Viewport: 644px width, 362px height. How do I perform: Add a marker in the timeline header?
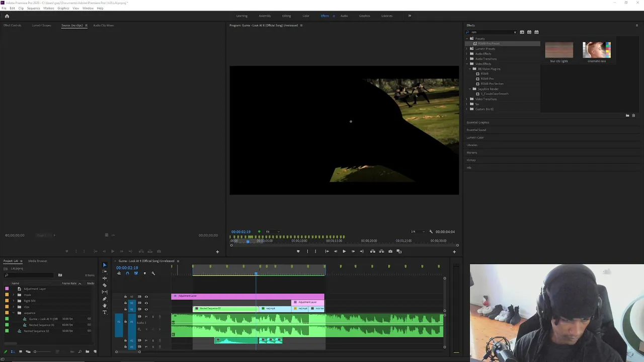(144, 274)
